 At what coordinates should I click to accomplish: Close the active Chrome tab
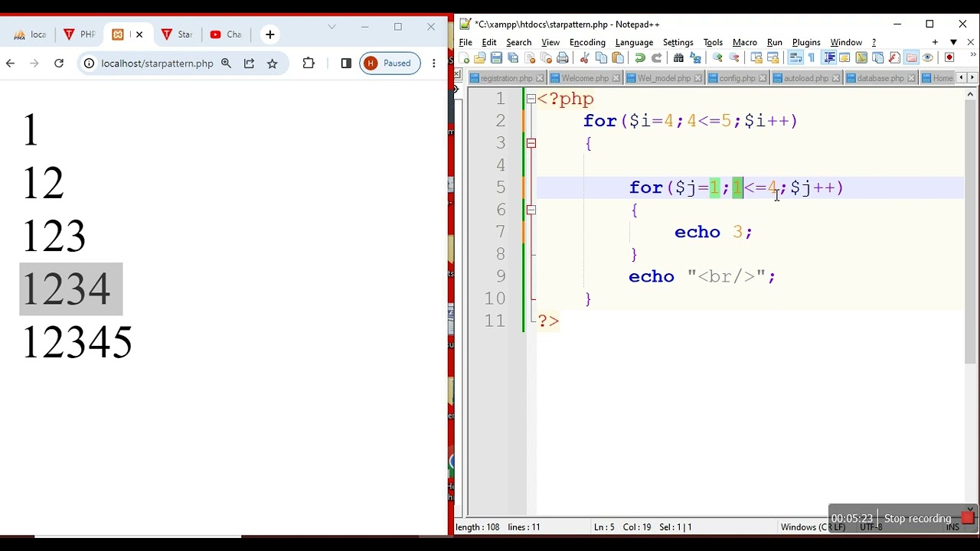tap(139, 34)
